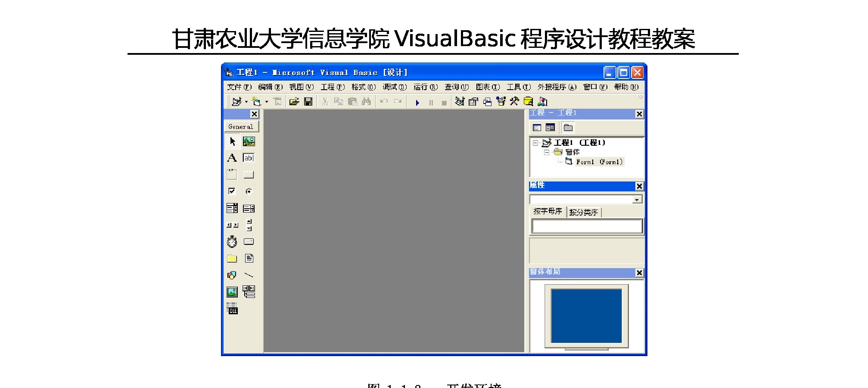868x388 pixels.
Task: Click the General toolbox tab button
Action: coord(241,126)
